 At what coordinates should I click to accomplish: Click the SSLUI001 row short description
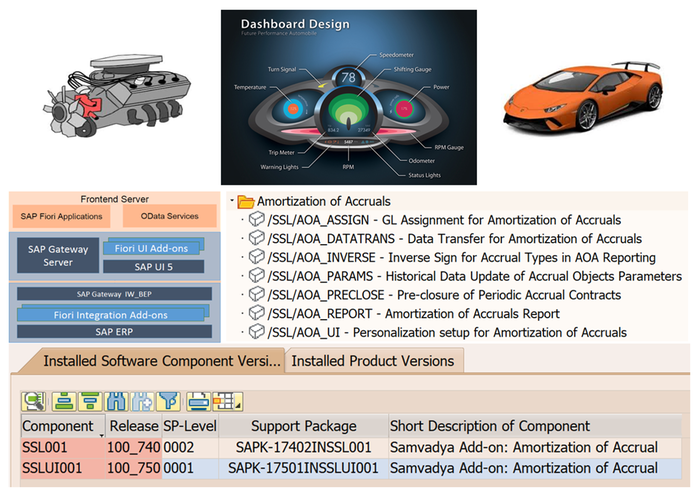(535, 469)
